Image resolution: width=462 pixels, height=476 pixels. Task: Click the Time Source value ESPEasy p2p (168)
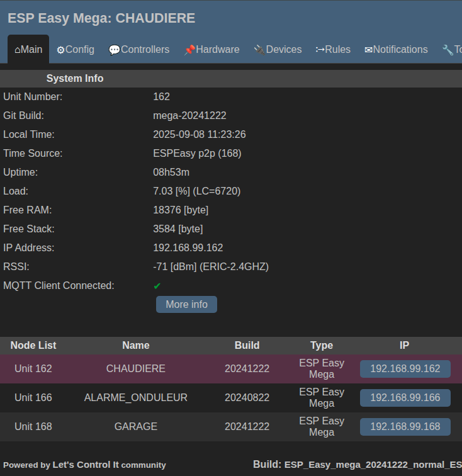pos(197,153)
